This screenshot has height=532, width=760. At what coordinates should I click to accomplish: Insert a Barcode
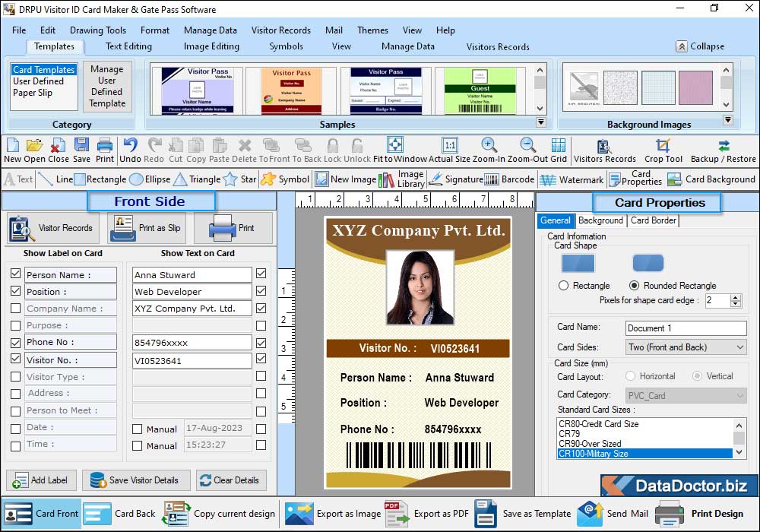pyautogui.click(x=509, y=179)
